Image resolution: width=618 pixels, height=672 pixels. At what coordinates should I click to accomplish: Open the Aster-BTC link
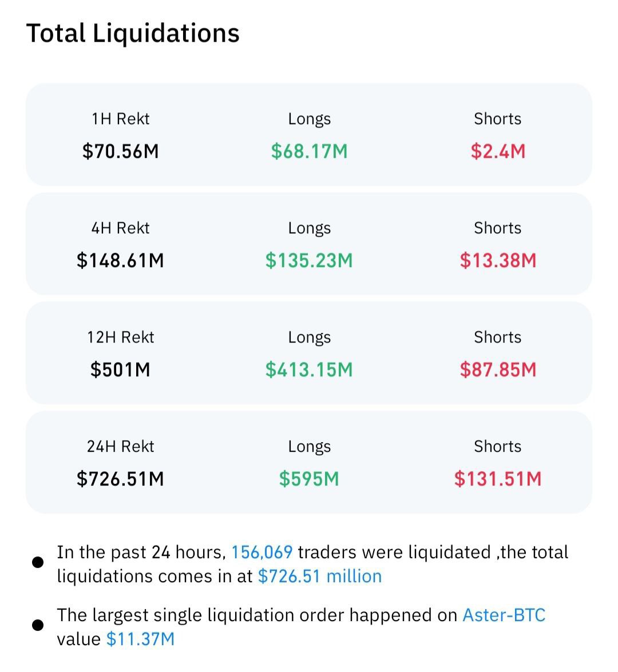coord(504,615)
